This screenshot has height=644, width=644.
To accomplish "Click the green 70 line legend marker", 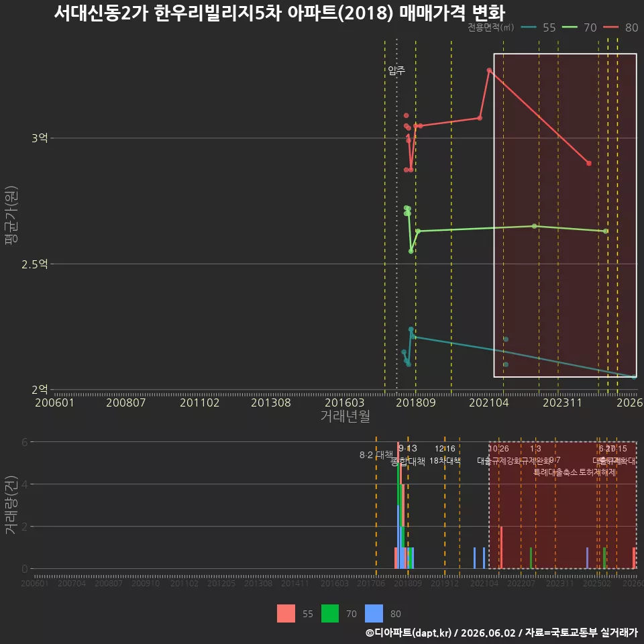I will click(570, 28).
